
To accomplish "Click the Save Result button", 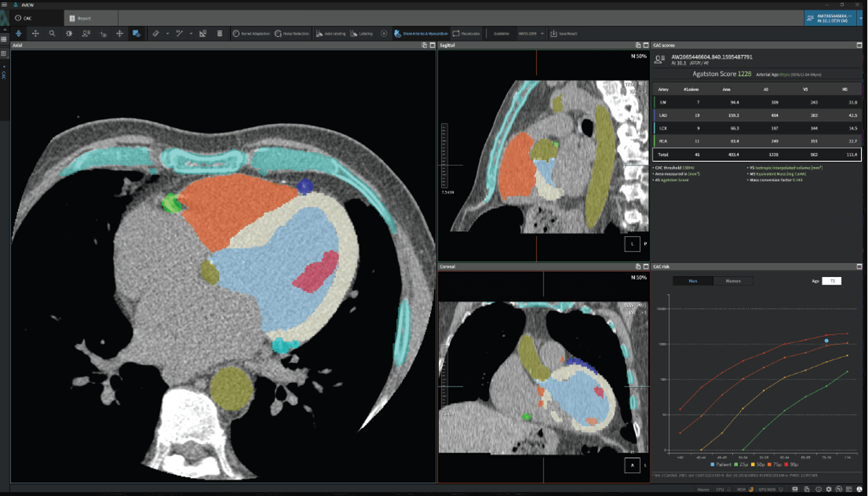I will [564, 33].
